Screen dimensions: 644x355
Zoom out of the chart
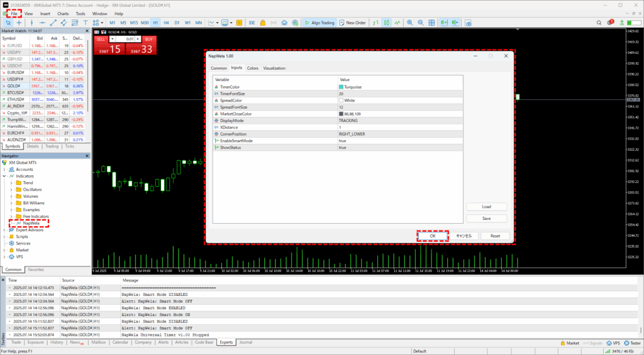click(x=421, y=23)
